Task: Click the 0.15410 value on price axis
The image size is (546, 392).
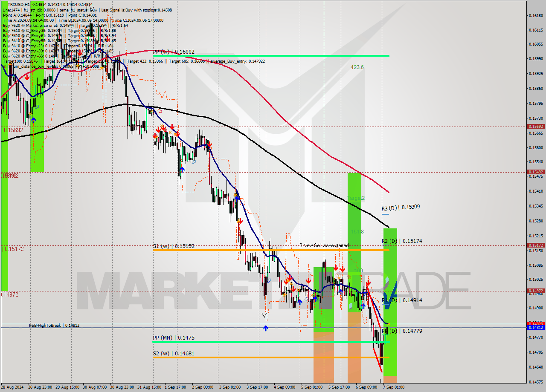Action: click(x=535, y=191)
